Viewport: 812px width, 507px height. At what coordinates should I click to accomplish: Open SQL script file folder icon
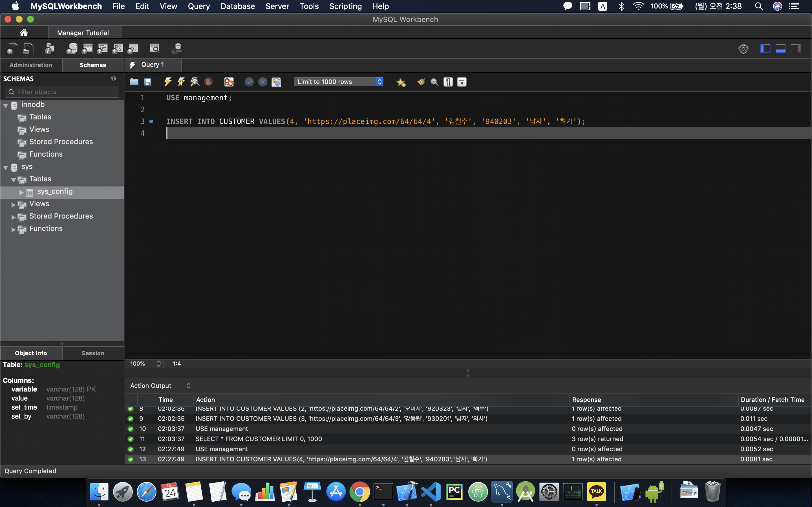pyautogui.click(x=134, y=82)
